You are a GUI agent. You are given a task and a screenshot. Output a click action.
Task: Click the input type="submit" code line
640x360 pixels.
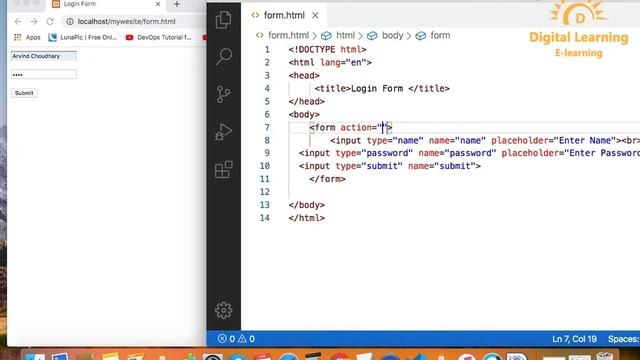click(390, 166)
